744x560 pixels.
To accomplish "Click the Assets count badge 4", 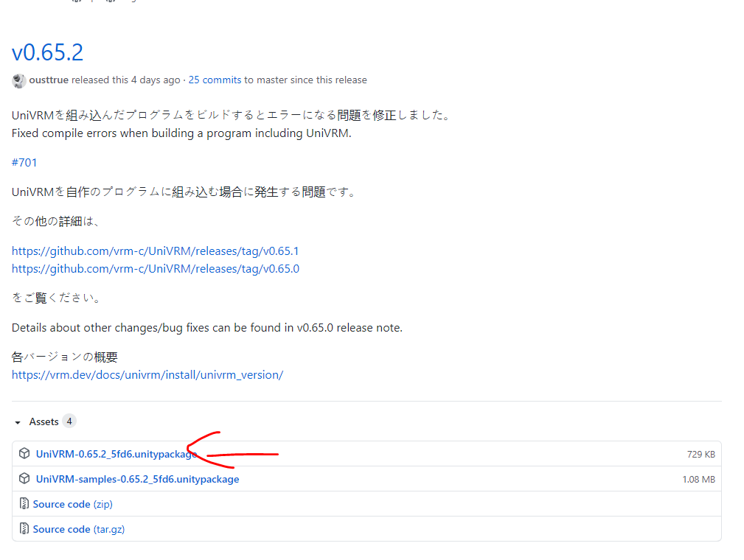I will [69, 421].
